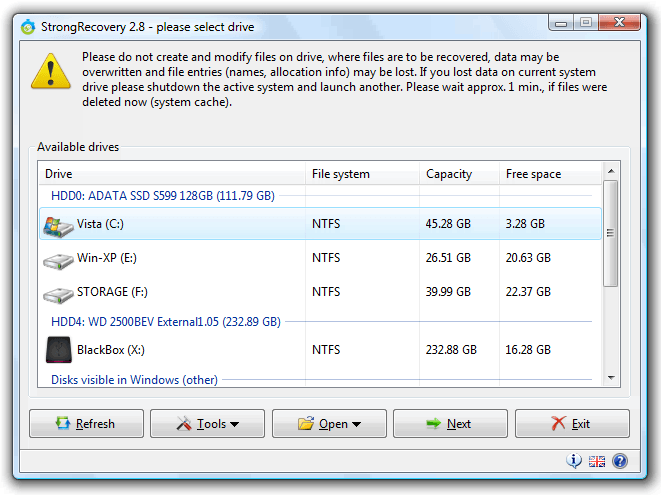This screenshot has height=495, width=661.
Task: Click the Vista (C:) Windows drive icon
Action: pos(58,225)
